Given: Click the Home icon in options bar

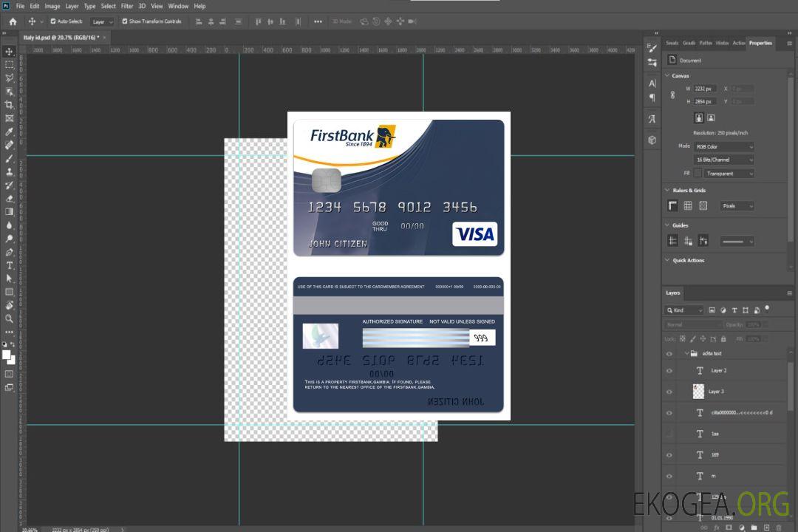Looking at the screenshot, I should [x=13, y=21].
